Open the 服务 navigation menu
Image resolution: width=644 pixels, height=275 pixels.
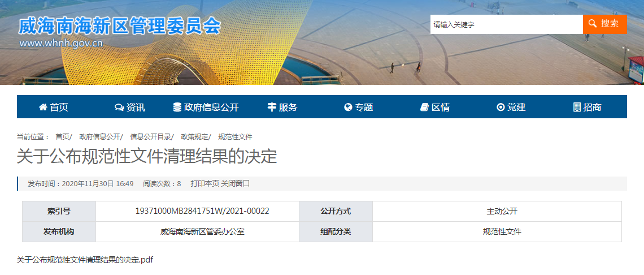288,108
